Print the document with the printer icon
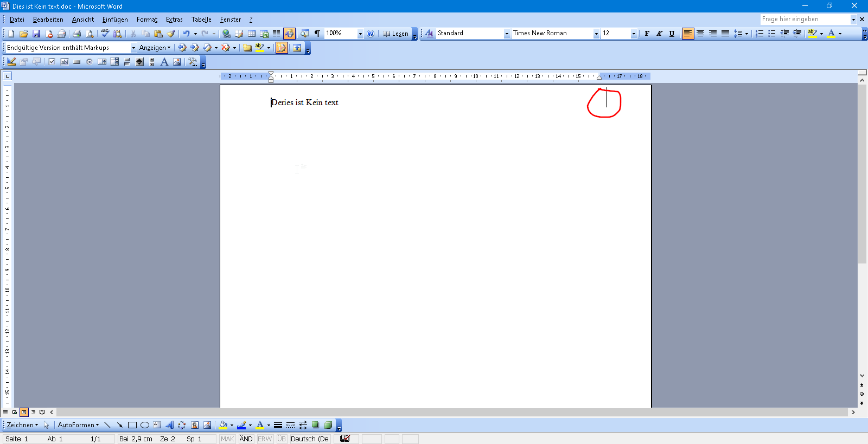This screenshot has width=868, height=444. pos(76,34)
